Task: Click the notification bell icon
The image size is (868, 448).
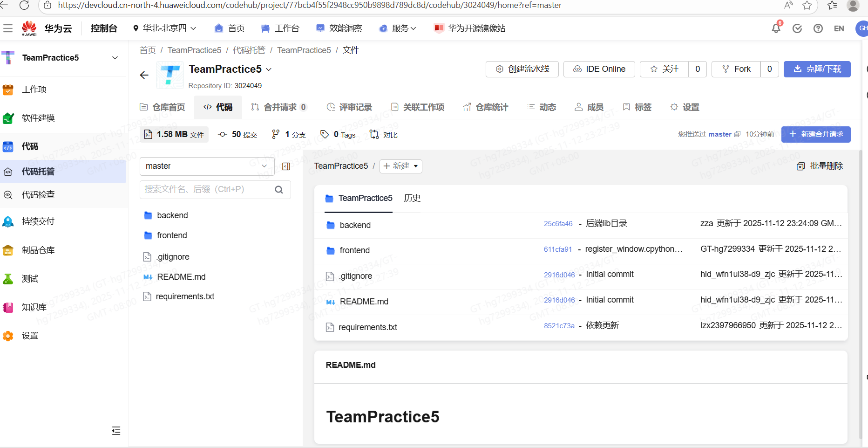Action: [775, 28]
